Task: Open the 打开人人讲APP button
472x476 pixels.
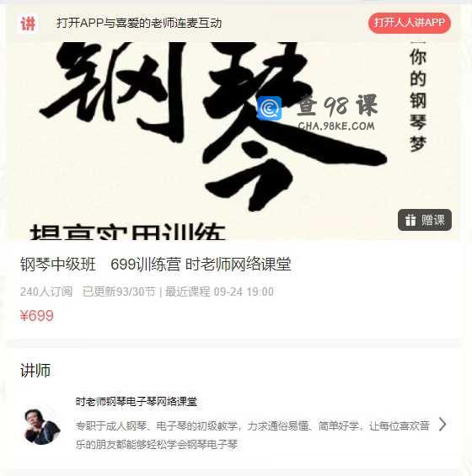Action: coord(410,23)
